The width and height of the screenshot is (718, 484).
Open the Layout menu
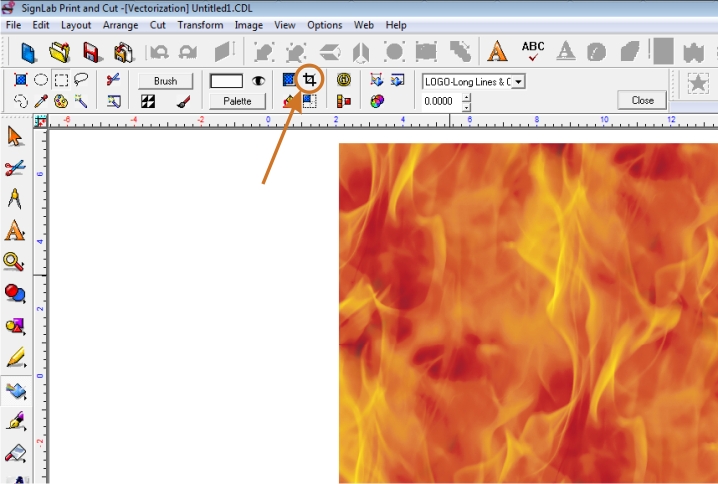pyautogui.click(x=76, y=25)
